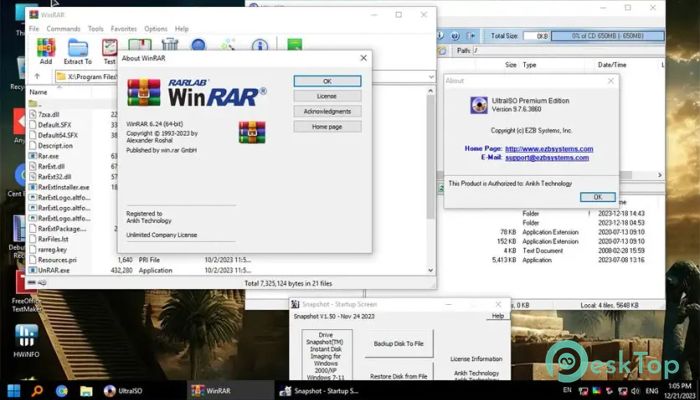This screenshot has width=700, height=400.
Task: Click the Backup Disk To File button
Action: (399, 343)
